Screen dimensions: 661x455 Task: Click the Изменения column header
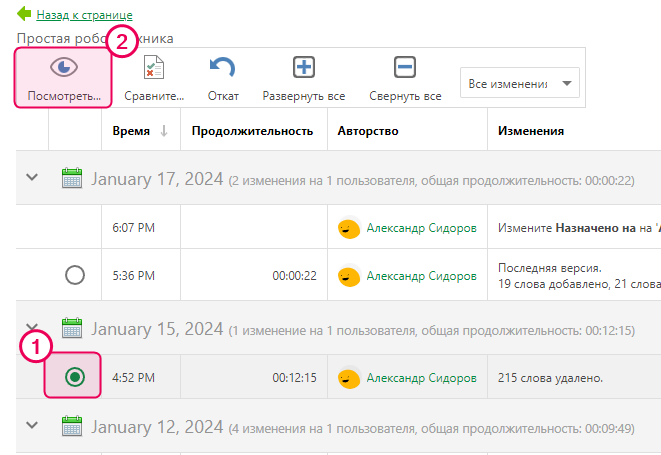[x=530, y=131]
